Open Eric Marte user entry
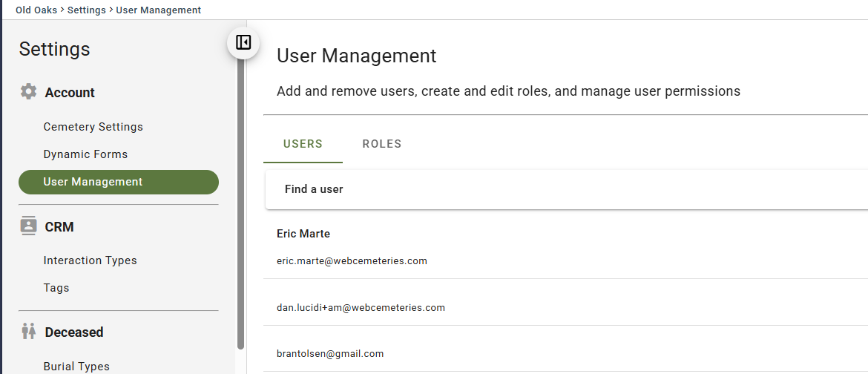The image size is (868, 374). pyautogui.click(x=566, y=246)
